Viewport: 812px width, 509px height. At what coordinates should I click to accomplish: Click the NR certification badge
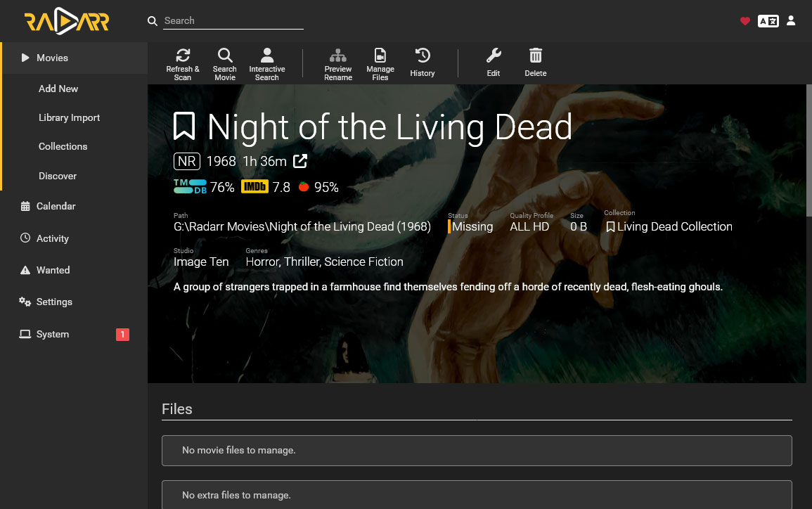pyautogui.click(x=187, y=162)
